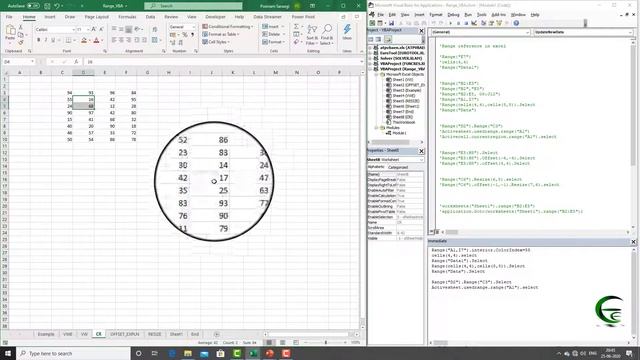640x360 pixels.
Task: Click the Excel zoom slider
Action: tap(326, 342)
